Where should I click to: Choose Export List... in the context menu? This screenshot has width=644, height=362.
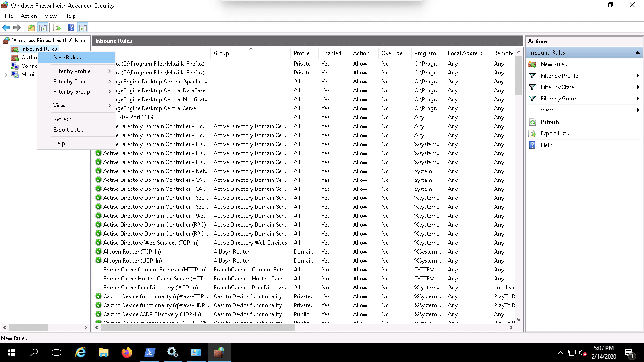[76, 130]
